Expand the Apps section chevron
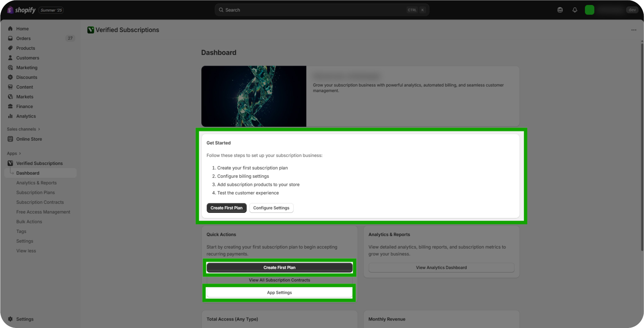This screenshot has width=644, height=328. click(20, 153)
